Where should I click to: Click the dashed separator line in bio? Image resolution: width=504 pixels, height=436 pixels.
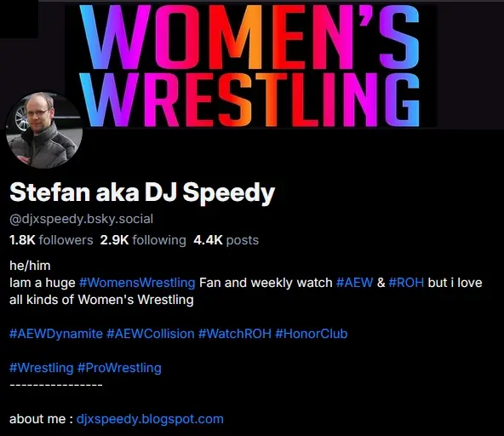click(x=56, y=385)
